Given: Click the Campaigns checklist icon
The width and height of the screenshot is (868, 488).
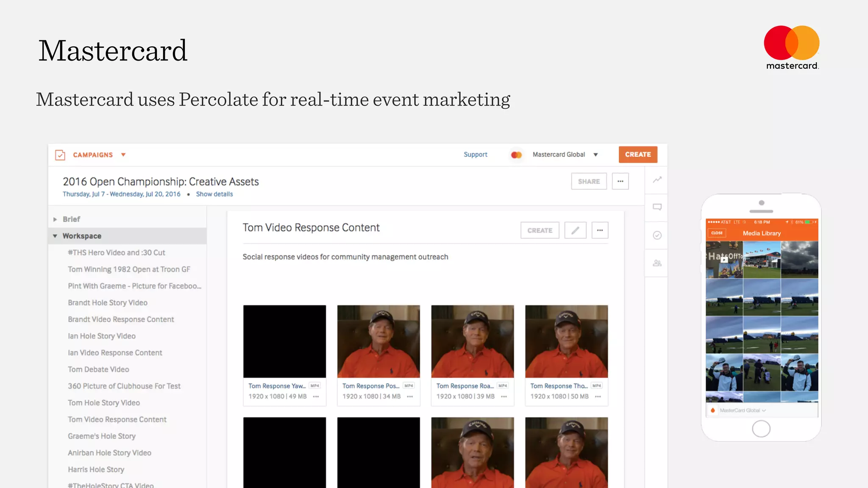Looking at the screenshot, I should click(60, 155).
